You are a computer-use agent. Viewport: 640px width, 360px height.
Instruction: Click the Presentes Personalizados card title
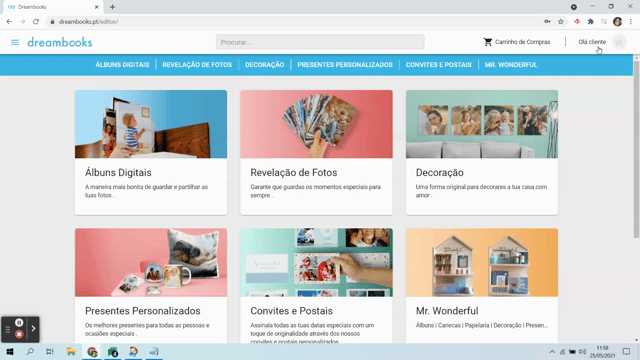[x=143, y=311]
